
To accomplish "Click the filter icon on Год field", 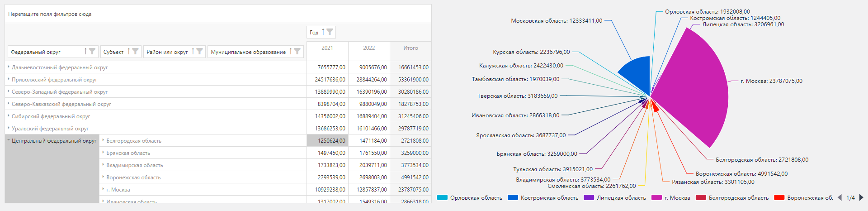I will click(x=330, y=32).
